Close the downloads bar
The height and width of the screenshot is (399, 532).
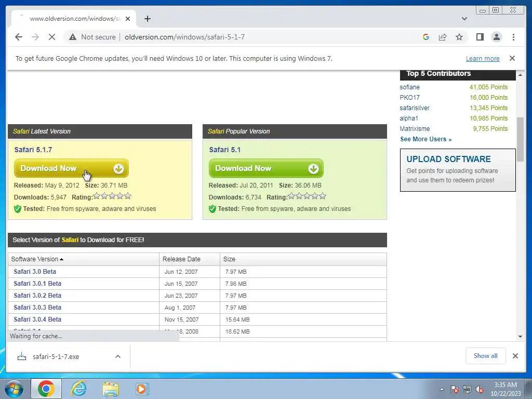click(x=515, y=355)
